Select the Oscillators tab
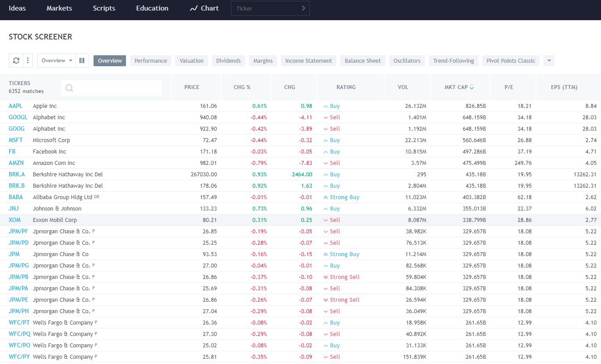The height and width of the screenshot is (364, 601). tap(407, 61)
